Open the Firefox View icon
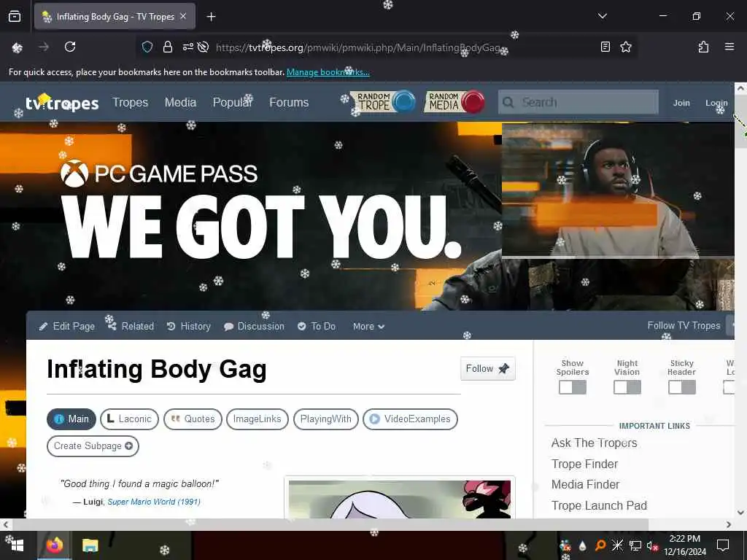The width and height of the screenshot is (747, 560). 15,17
